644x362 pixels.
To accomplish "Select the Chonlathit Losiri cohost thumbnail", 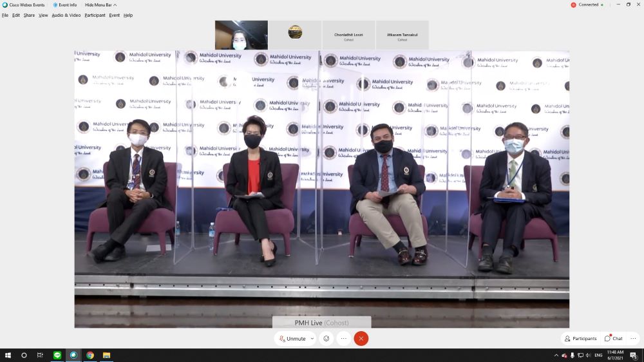I will point(348,35).
